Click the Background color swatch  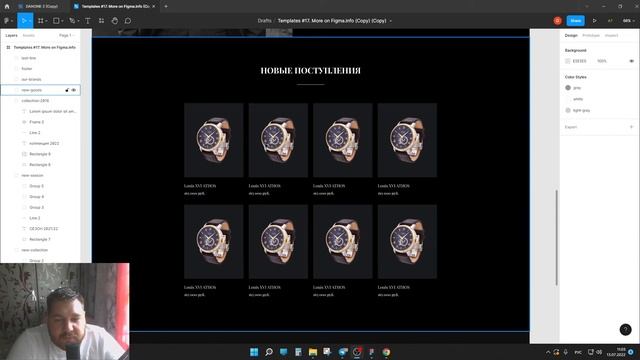point(568,61)
